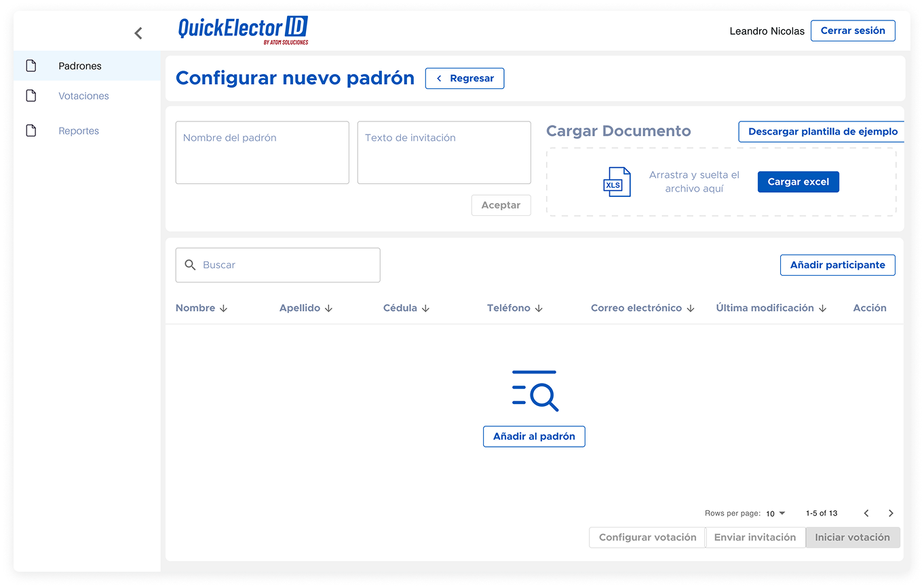Go to previous page of table
This screenshot has width=924, height=588.
[866, 513]
